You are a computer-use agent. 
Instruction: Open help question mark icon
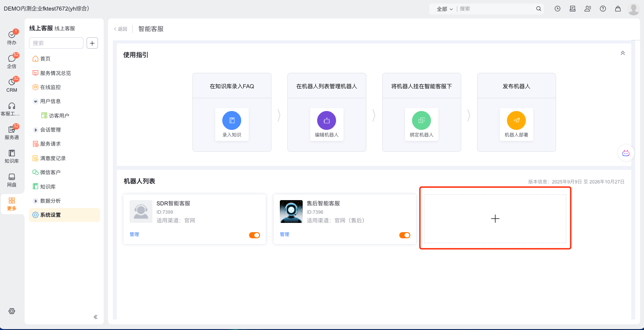coord(603,8)
